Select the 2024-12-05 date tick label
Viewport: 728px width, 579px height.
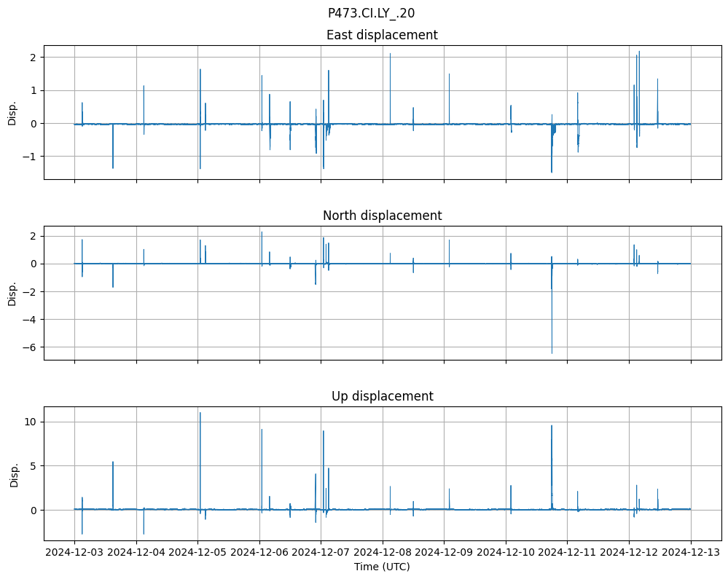[197, 553]
